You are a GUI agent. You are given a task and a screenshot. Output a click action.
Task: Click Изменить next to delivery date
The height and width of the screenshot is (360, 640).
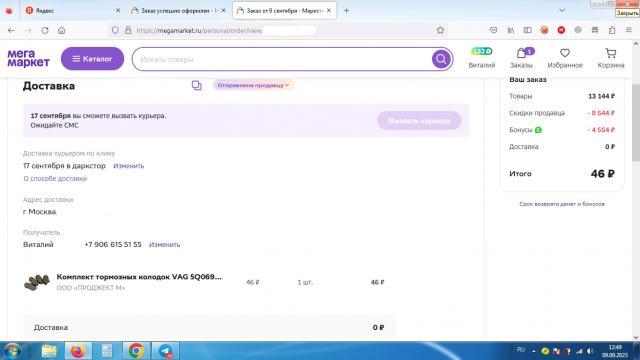(129, 166)
